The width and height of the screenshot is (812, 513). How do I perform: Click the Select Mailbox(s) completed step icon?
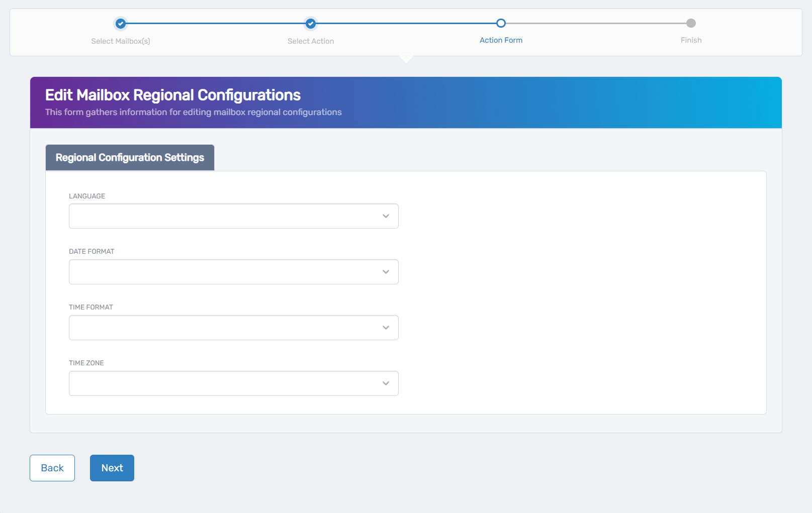[120, 23]
